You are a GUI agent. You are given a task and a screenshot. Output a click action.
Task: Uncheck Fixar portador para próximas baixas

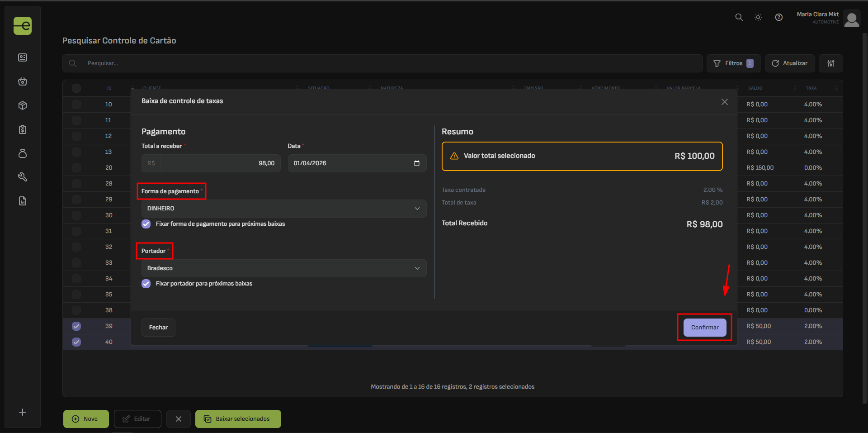(x=146, y=284)
